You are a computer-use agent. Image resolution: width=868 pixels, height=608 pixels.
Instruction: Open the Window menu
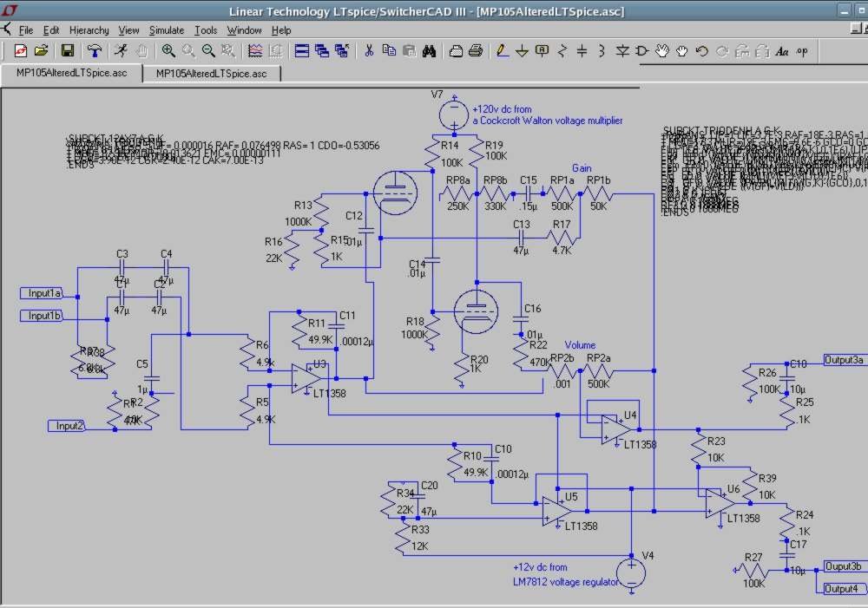(244, 29)
